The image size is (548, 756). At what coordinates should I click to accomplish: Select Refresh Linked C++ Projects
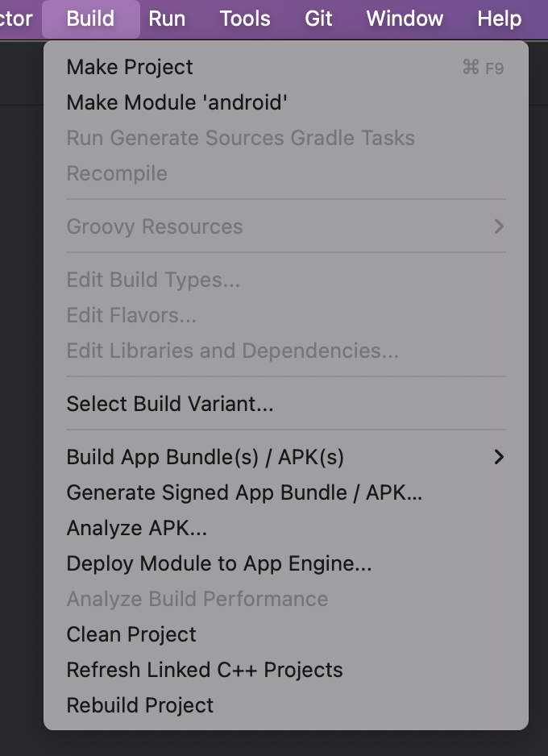pyautogui.click(x=285, y=670)
